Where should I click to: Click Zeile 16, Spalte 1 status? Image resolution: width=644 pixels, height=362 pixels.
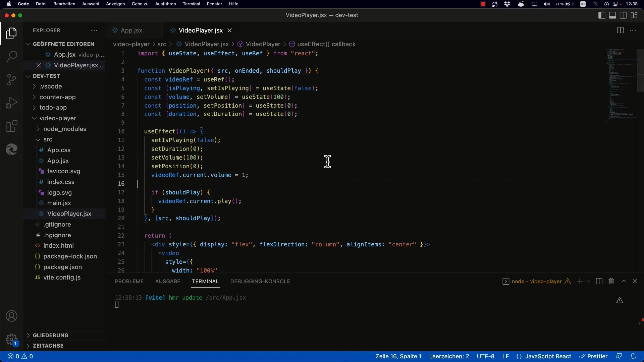click(x=398, y=356)
